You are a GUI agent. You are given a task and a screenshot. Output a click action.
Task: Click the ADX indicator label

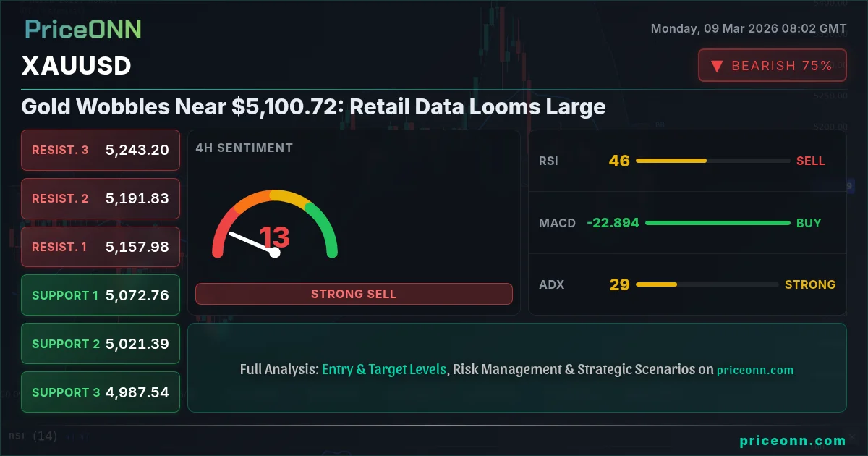pos(551,284)
